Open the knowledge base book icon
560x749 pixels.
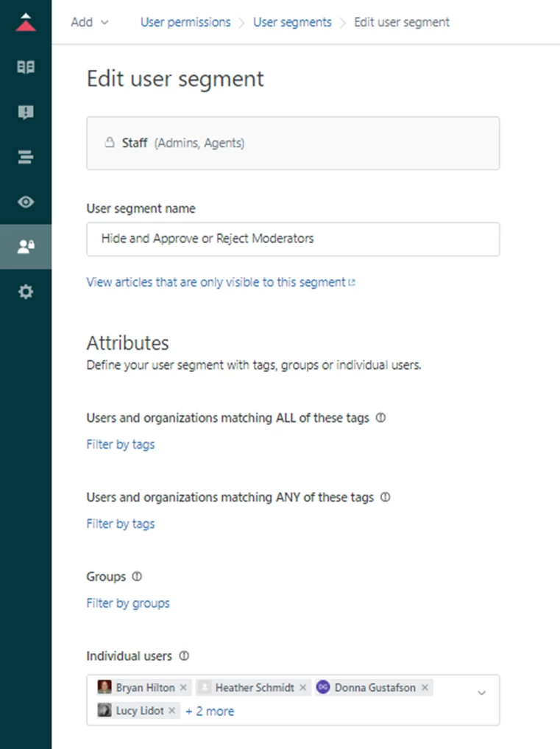coord(26,67)
